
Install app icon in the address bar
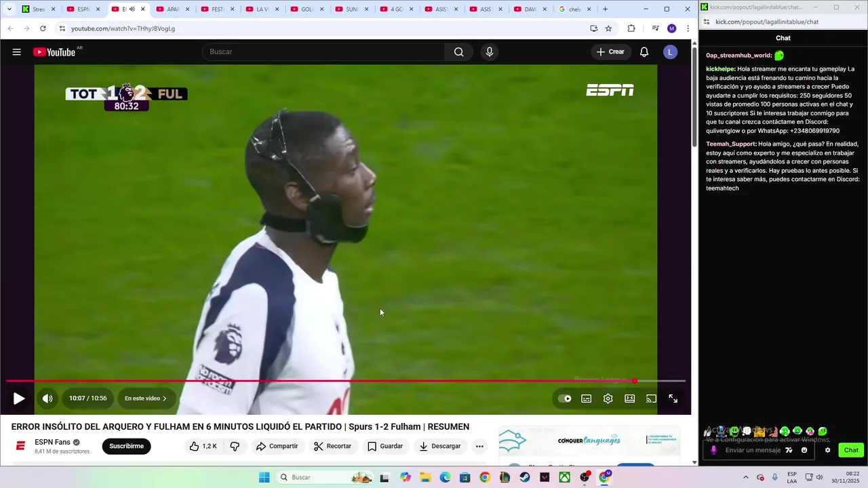594,28
